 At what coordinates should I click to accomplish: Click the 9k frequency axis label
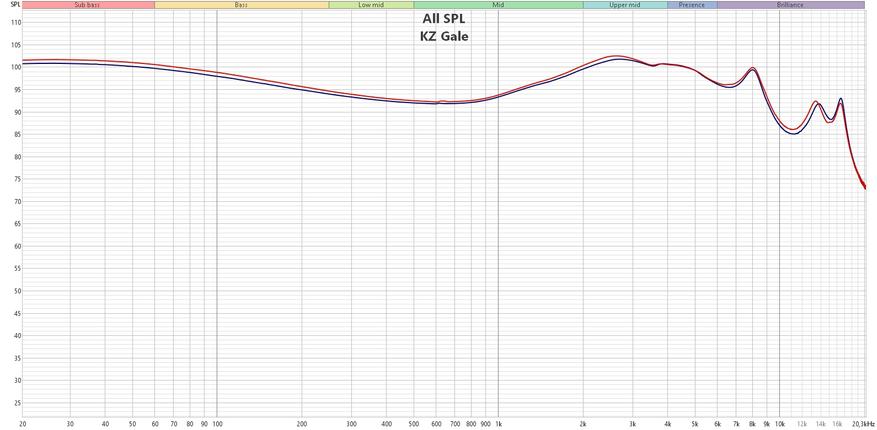pyautogui.click(x=767, y=424)
